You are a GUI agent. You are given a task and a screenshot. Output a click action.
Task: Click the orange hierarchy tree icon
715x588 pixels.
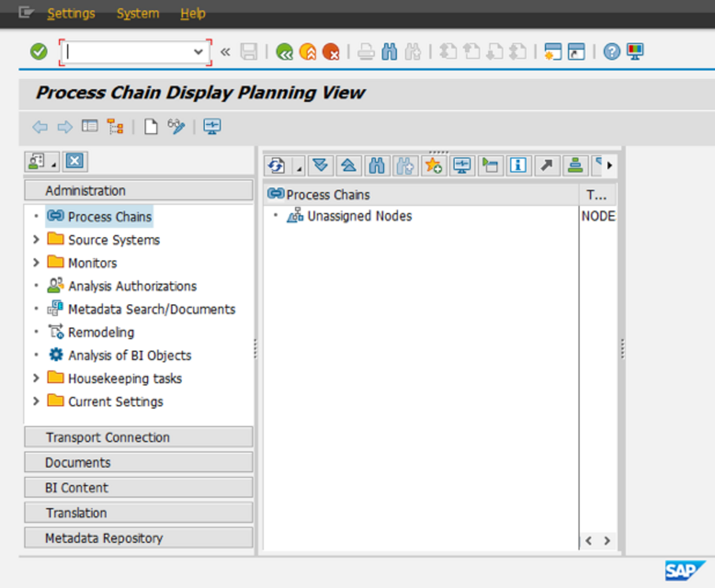[x=115, y=126]
